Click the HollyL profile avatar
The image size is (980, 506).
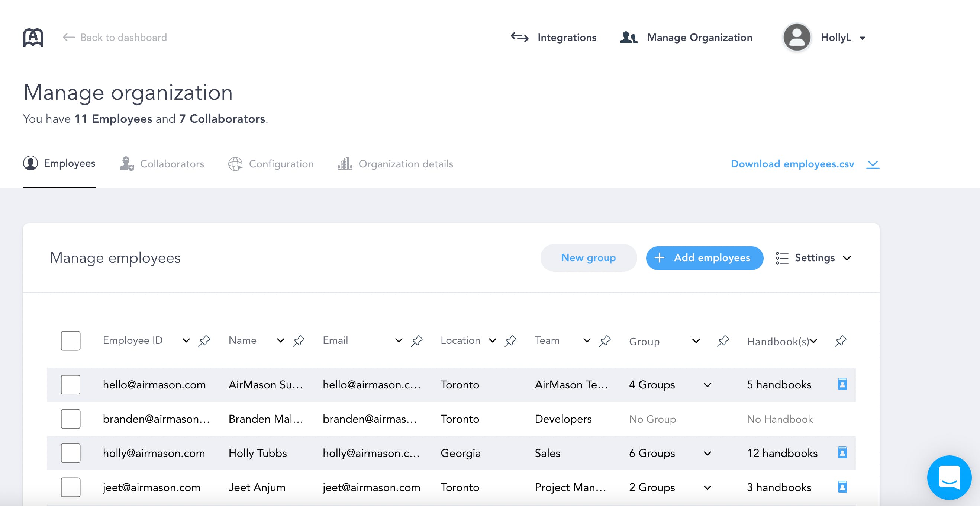[x=797, y=37]
